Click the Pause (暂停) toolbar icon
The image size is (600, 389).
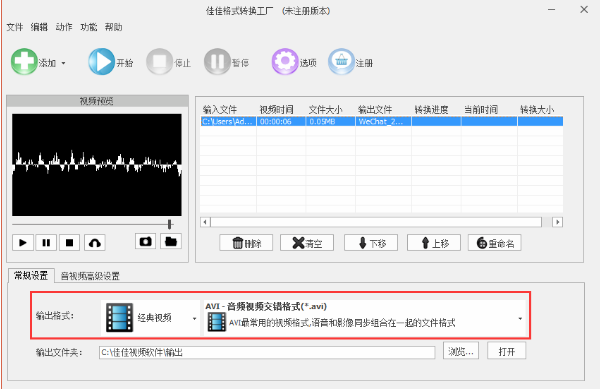[217, 62]
